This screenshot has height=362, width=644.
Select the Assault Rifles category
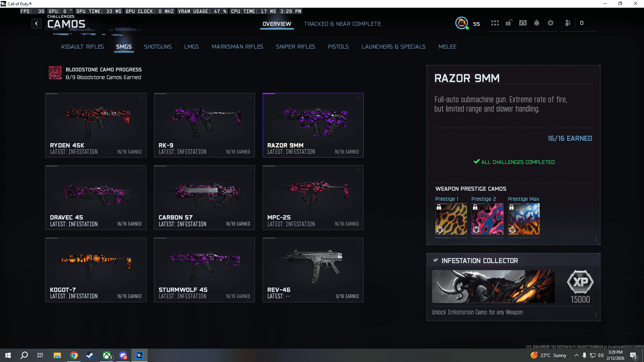(82, 47)
